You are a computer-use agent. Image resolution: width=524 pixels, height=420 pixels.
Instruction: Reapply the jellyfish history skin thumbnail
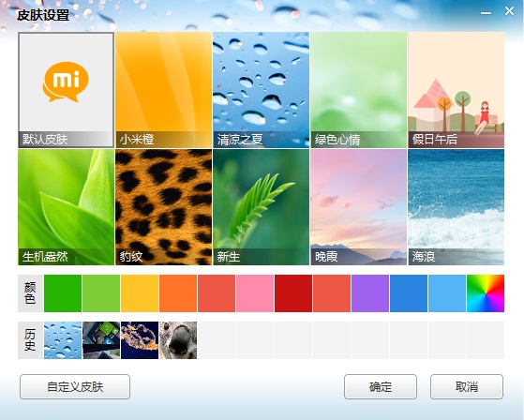click(140, 340)
